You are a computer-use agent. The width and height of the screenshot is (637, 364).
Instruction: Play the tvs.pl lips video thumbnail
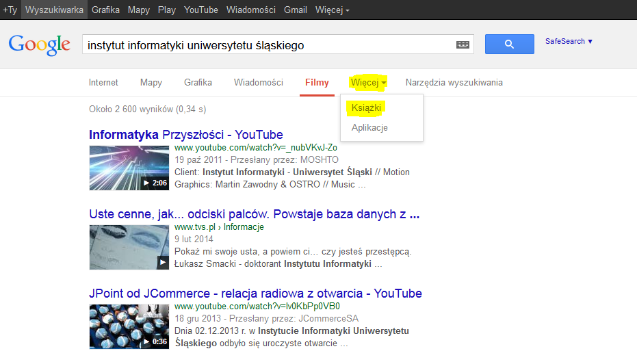tap(129, 248)
